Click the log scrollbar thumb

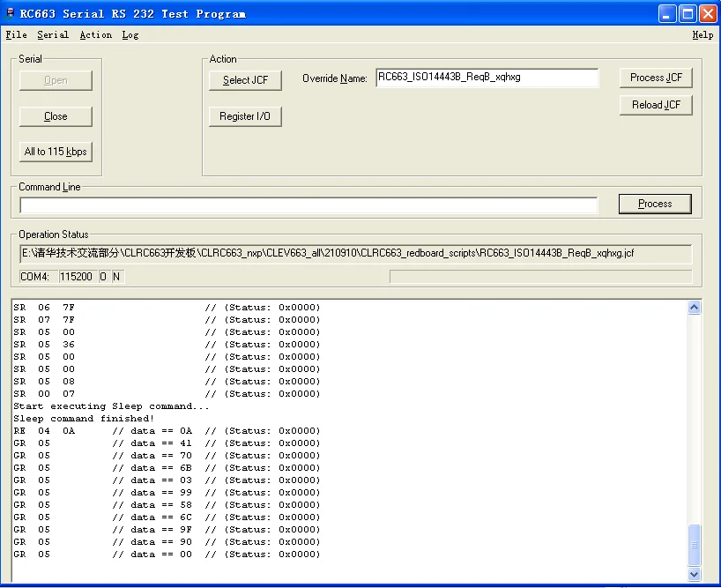[x=694, y=545]
